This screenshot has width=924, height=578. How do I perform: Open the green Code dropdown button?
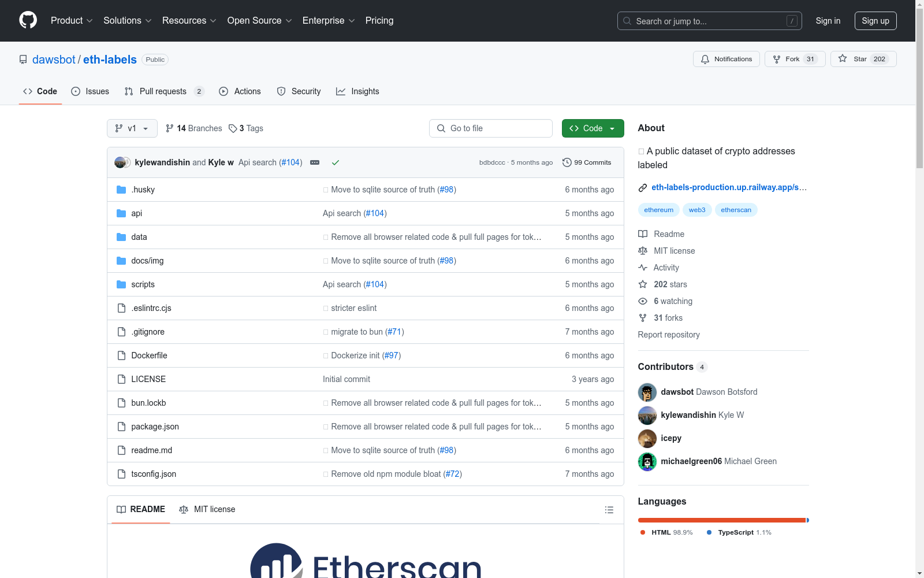click(593, 128)
